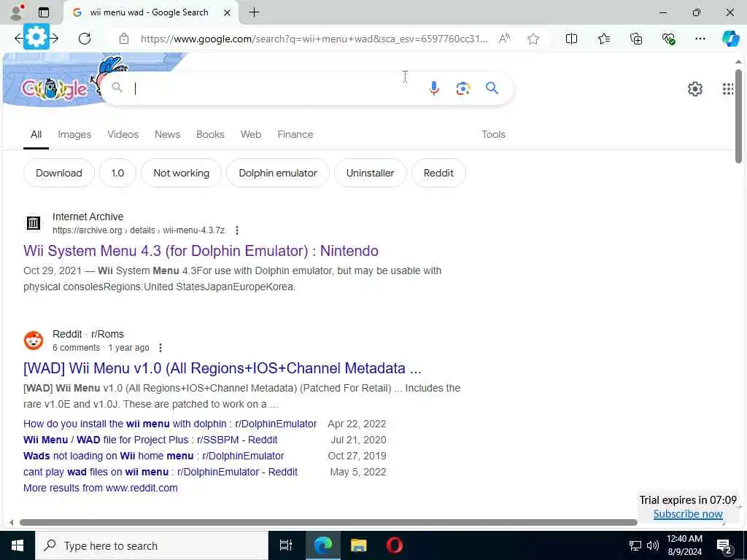
Task: Open Wii System Menu 4.3 result
Action: [x=201, y=251]
